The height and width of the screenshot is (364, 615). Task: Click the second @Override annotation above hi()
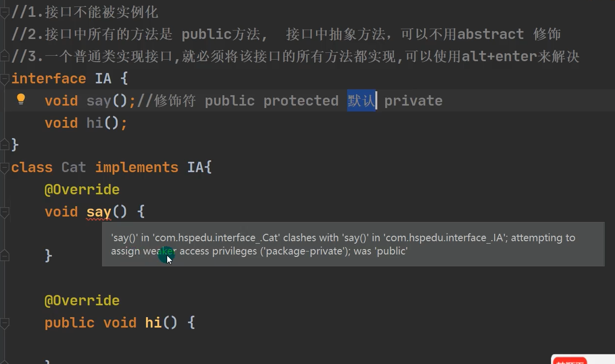[82, 300]
